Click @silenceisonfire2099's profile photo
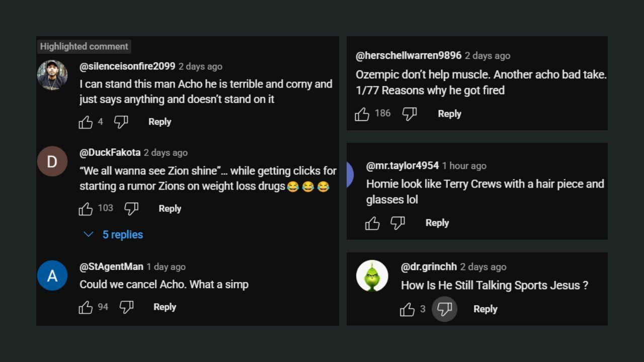Viewport: 644px width, 362px height. coord(52,75)
